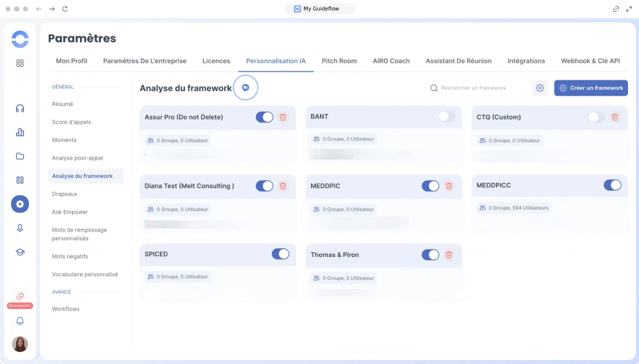The height and width of the screenshot is (364, 639).
Task: Click the headphones icon in left sidebar
Action: click(20, 108)
